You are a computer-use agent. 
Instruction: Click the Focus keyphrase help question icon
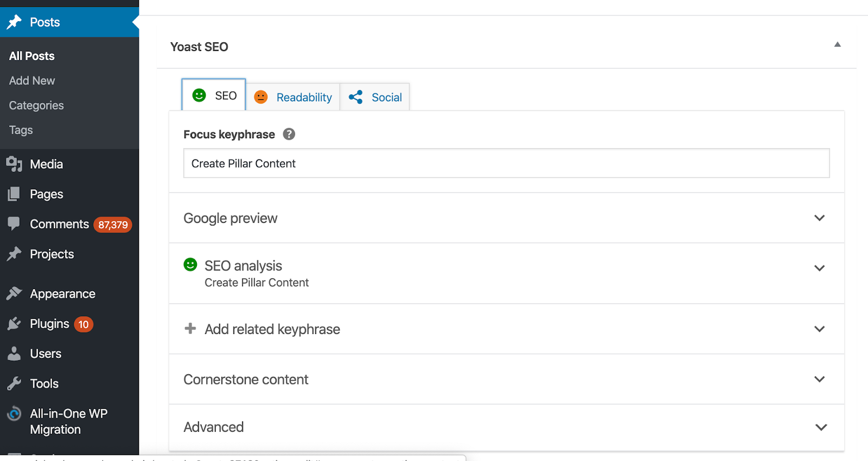[289, 134]
